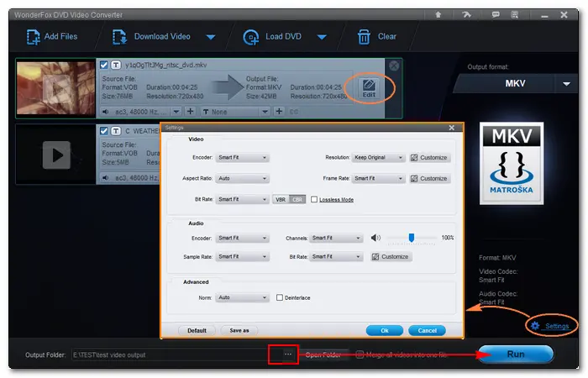Open the Audio Bit Rate dropdown
588x378 pixels.
pos(336,257)
